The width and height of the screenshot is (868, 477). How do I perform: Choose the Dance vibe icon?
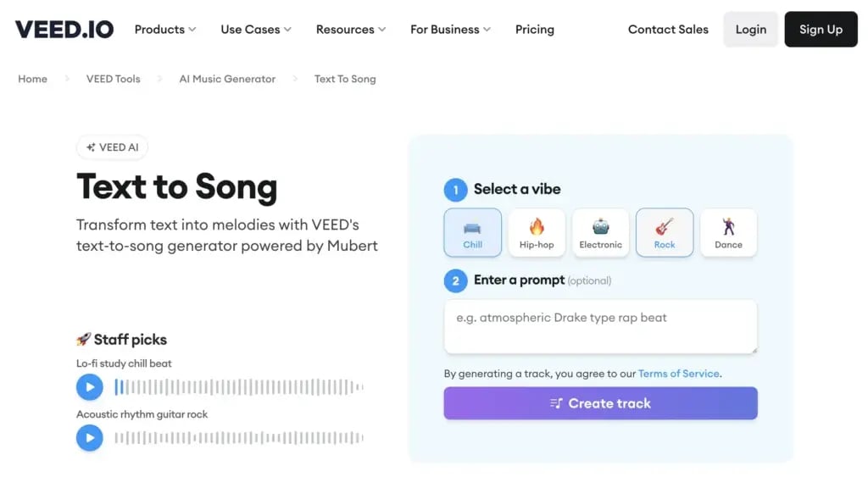coord(728,233)
